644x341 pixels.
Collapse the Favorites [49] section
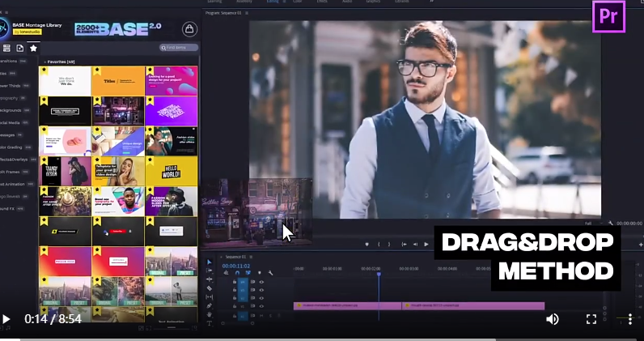coord(44,62)
